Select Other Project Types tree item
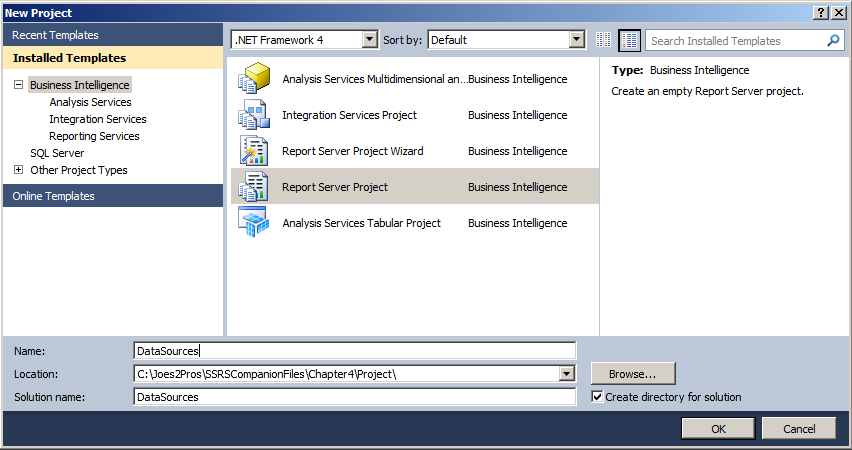852x450 pixels. click(x=79, y=170)
